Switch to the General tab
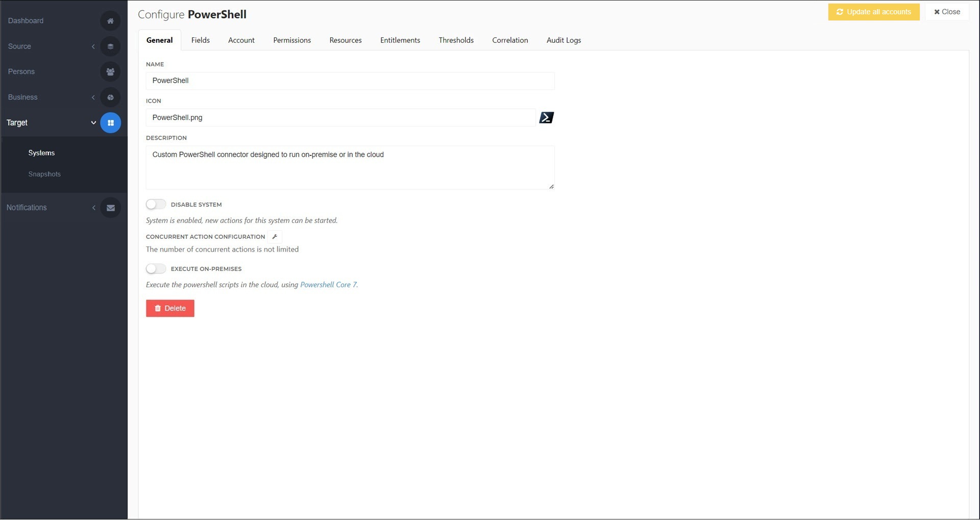The width and height of the screenshot is (980, 520). pos(160,40)
